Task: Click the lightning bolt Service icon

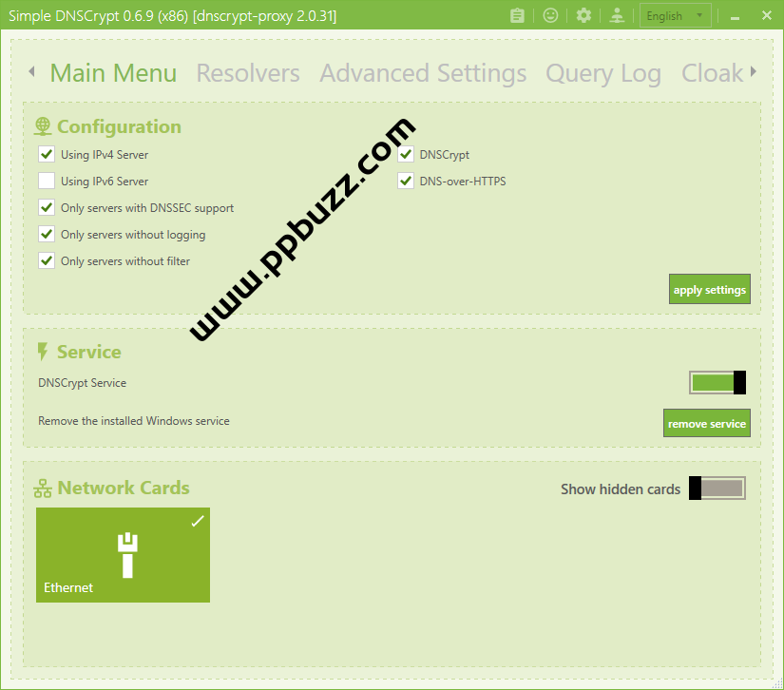Action: pyautogui.click(x=43, y=352)
